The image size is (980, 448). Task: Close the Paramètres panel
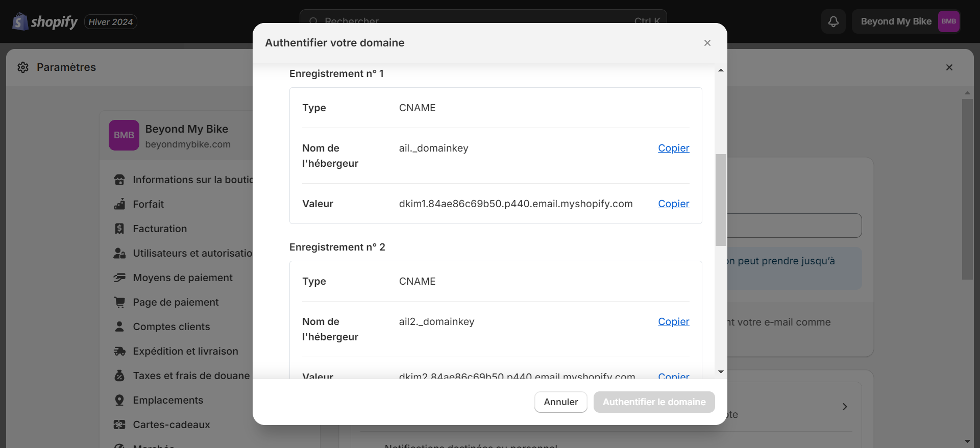click(949, 67)
